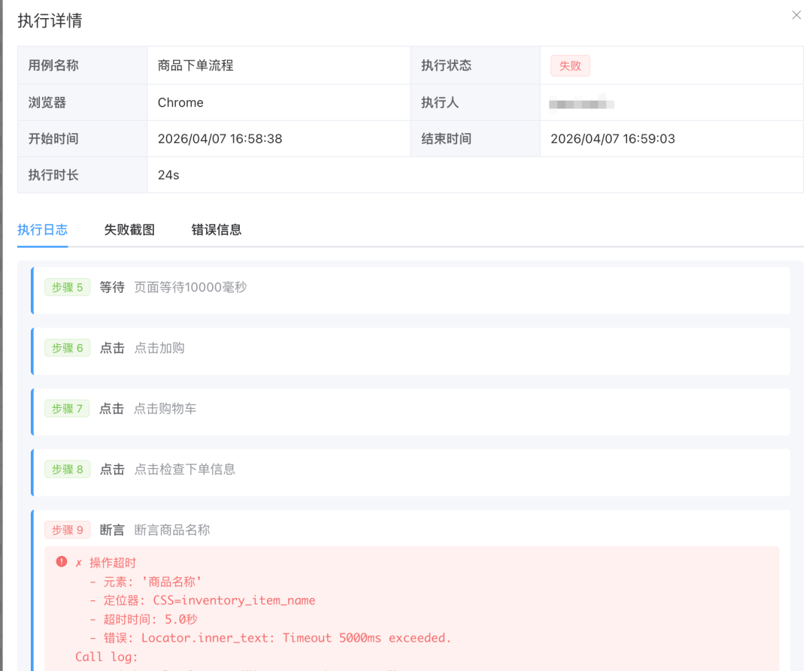812x671 pixels.
Task: Click the browser value Chrome
Action: tap(180, 102)
